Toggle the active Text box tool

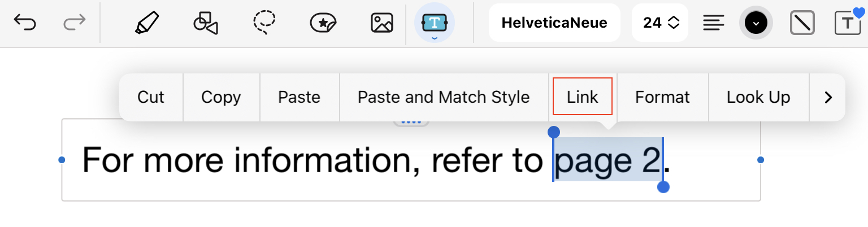(x=434, y=23)
